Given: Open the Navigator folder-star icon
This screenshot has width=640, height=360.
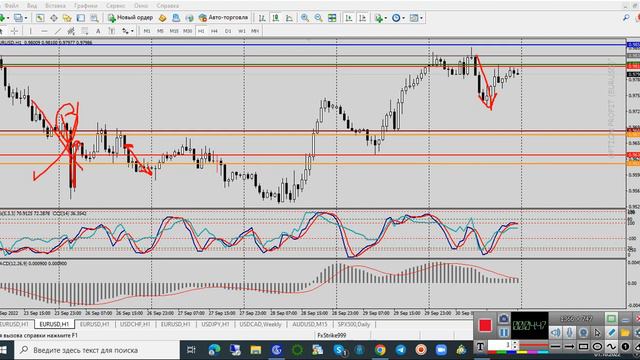Looking at the screenshot, I should pos(67,18).
